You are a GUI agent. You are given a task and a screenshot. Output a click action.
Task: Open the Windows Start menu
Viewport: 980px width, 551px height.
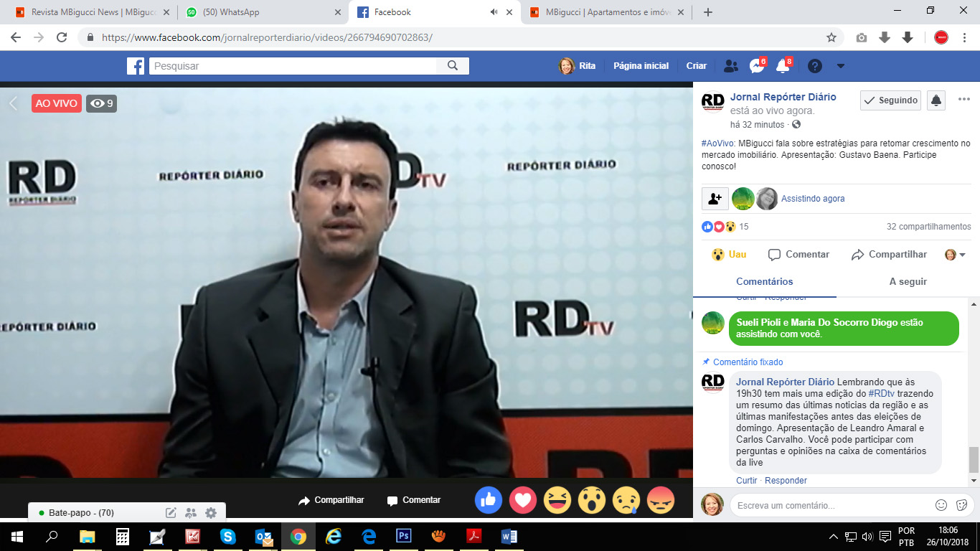tap(17, 536)
